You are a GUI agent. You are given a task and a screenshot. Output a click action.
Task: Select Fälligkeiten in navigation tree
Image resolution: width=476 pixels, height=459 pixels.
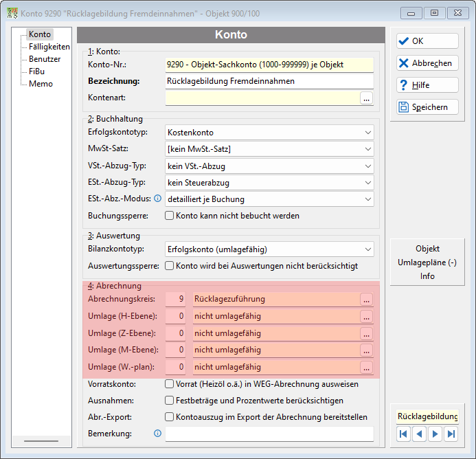(49, 47)
